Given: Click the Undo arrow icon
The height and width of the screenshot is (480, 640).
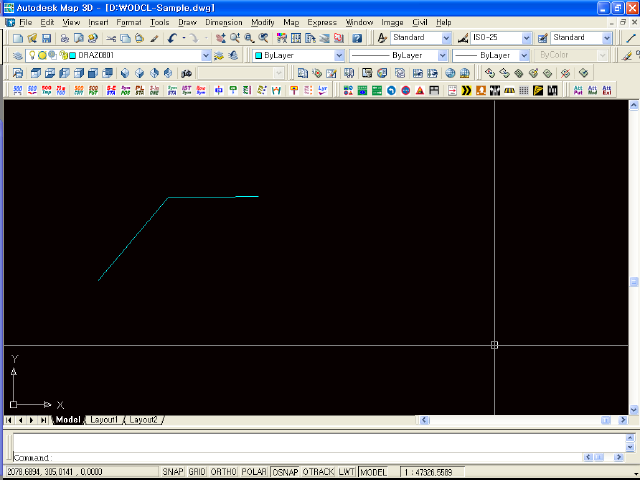Looking at the screenshot, I should pyautogui.click(x=172, y=38).
